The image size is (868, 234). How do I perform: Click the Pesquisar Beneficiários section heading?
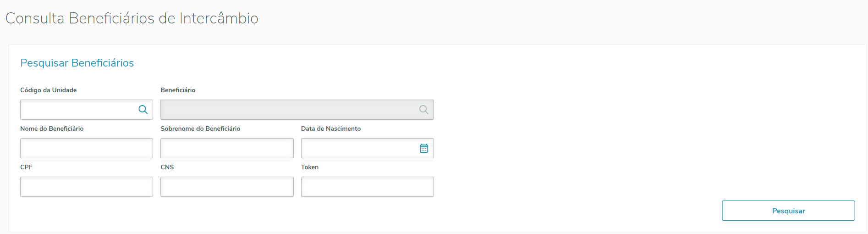point(77,63)
